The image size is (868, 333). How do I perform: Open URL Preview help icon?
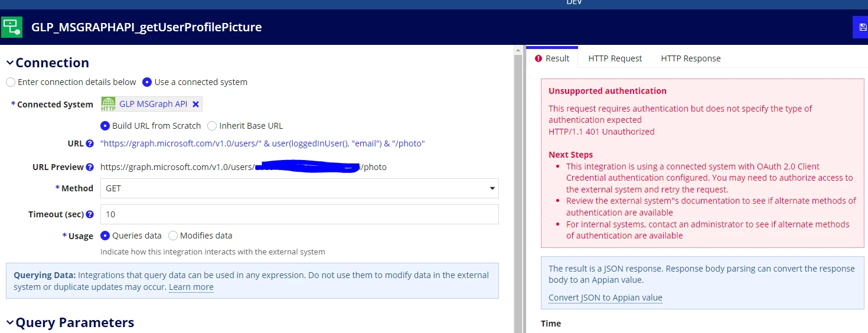tap(90, 167)
